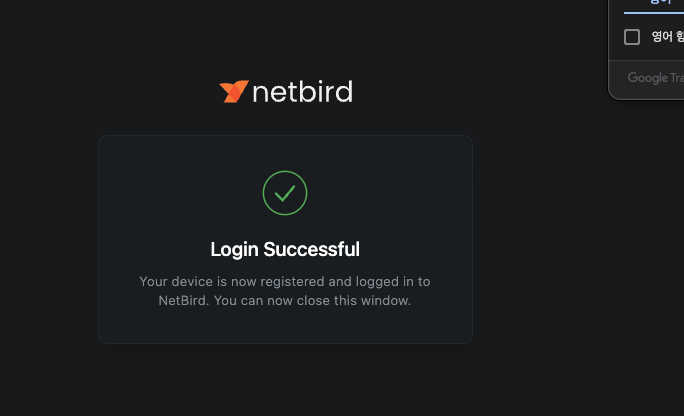Click the Google Translate label

pos(655,77)
